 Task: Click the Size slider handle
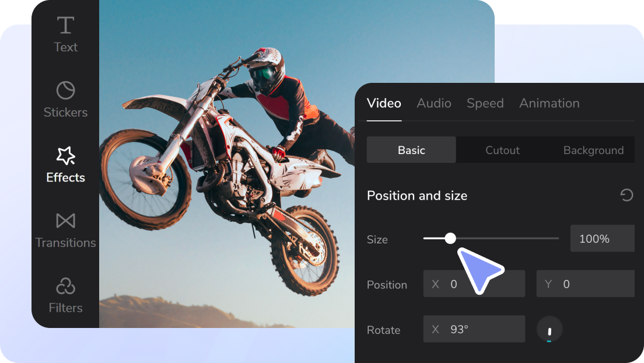[x=450, y=239]
